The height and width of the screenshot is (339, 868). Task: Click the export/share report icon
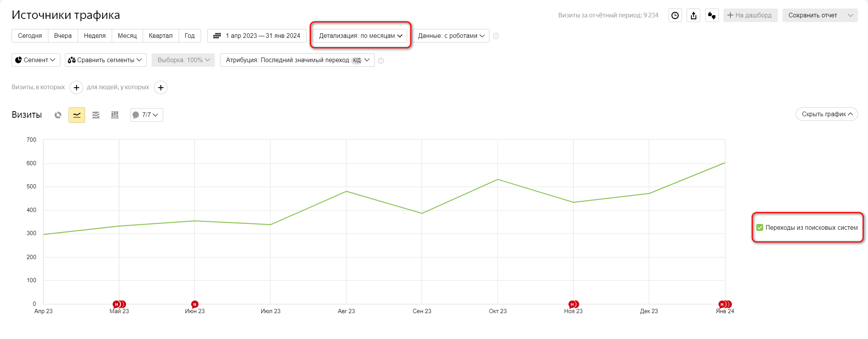(694, 15)
